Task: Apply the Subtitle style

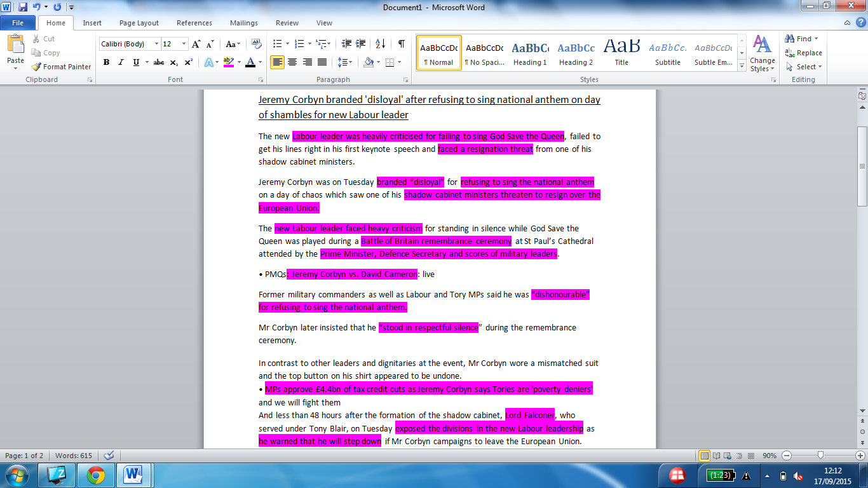Action: tap(668, 53)
